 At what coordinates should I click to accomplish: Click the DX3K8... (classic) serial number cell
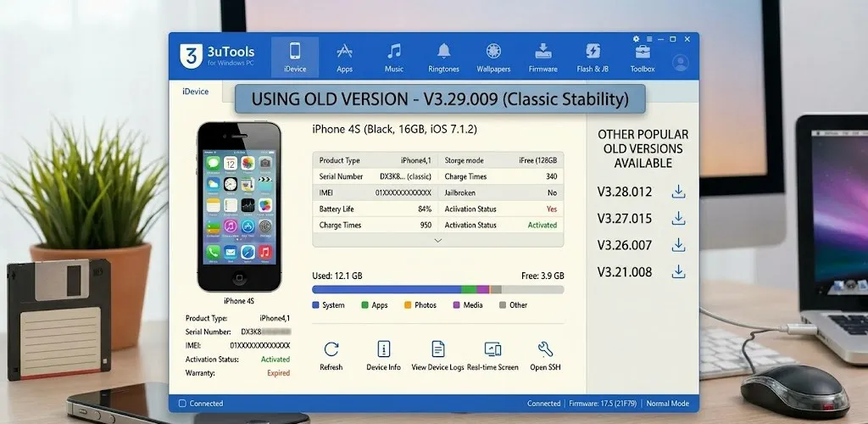pyautogui.click(x=405, y=176)
